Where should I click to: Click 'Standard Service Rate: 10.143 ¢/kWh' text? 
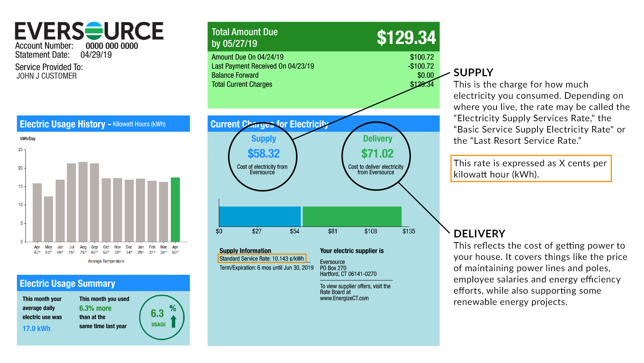262,258
